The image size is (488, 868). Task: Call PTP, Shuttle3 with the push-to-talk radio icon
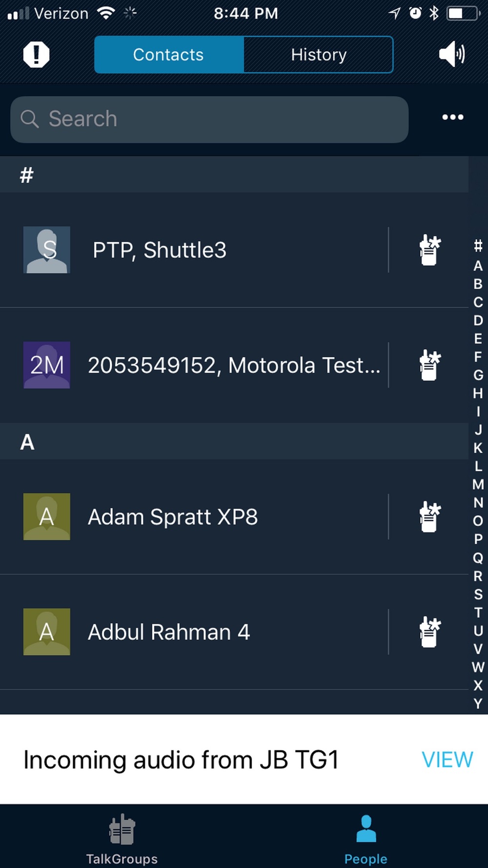[x=430, y=250]
